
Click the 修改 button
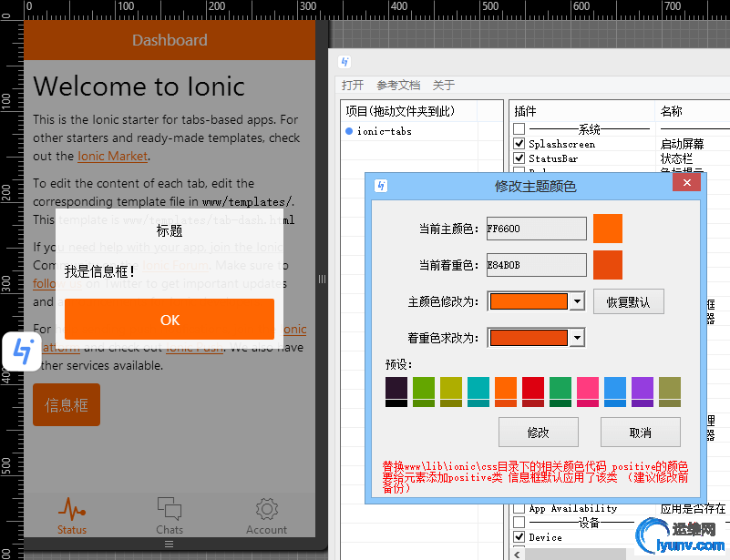[539, 433]
